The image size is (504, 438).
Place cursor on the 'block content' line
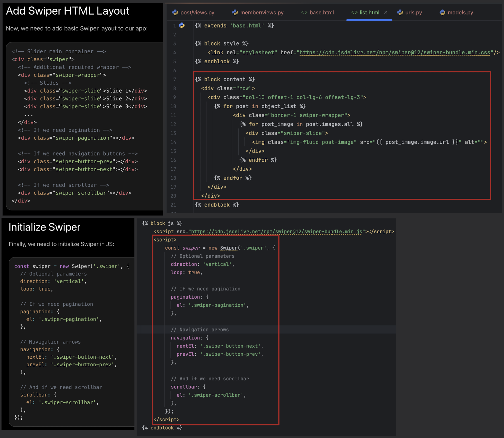click(225, 79)
